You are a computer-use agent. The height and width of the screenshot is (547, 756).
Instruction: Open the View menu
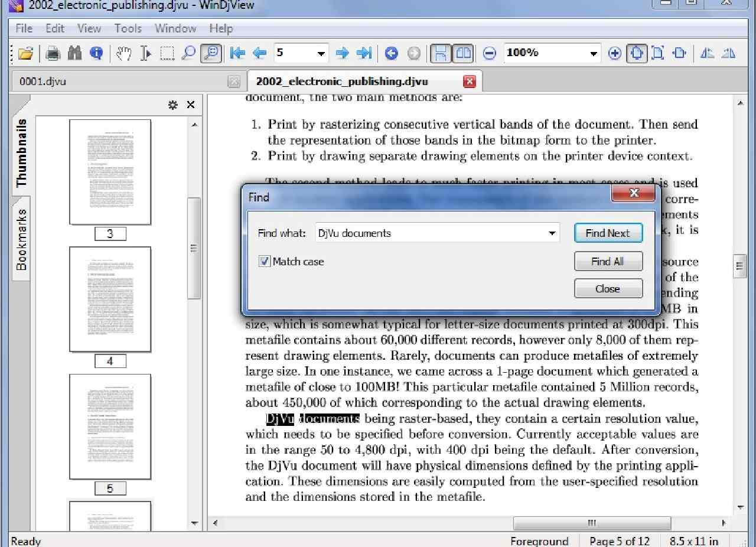[89, 28]
